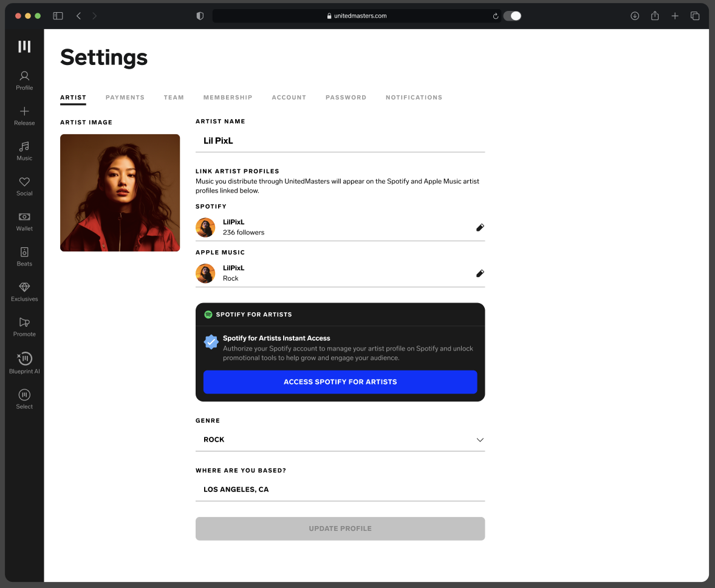Switch to the Account tab
The image size is (715, 588).
(x=289, y=98)
